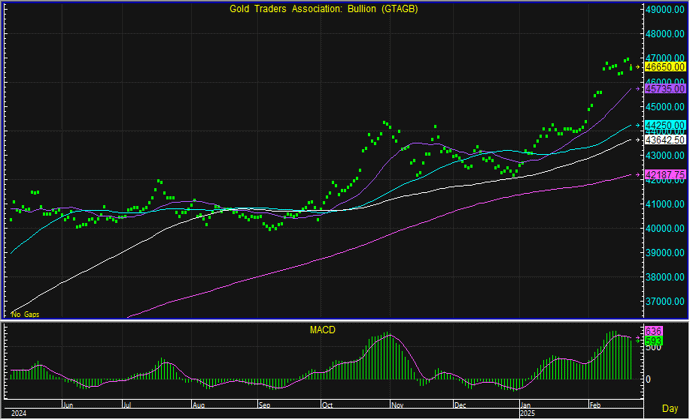Screen dimensions: 690x420
Task: Select the yellow 46650.00 last price label
Action: 664,67
